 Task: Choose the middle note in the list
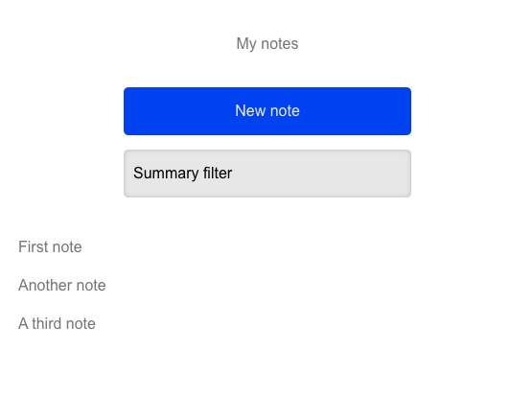coord(61,285)
